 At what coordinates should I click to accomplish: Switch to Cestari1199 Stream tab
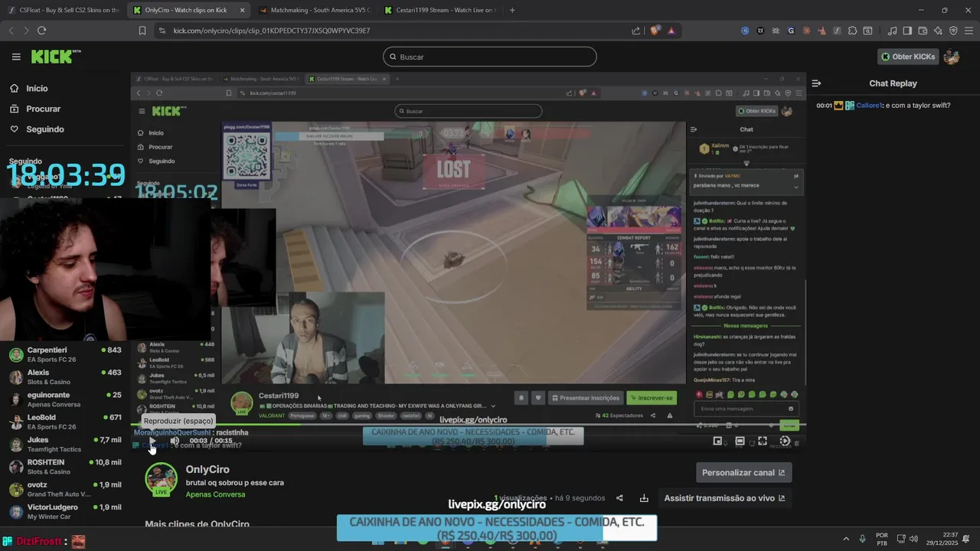click(439, 10)
